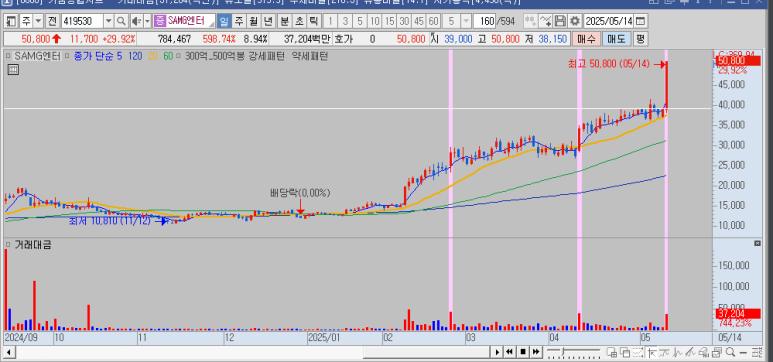Click the eraser tool icon in bottom toolbar
The width and height of the screenshot is (773, 362).
[703, 352]
